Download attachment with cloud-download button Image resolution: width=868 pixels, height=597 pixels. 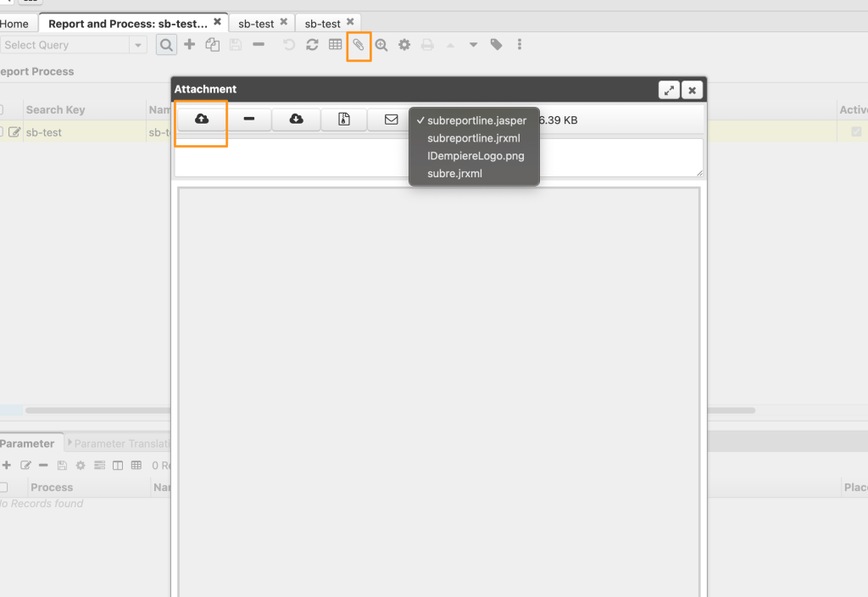click(296, 119)
